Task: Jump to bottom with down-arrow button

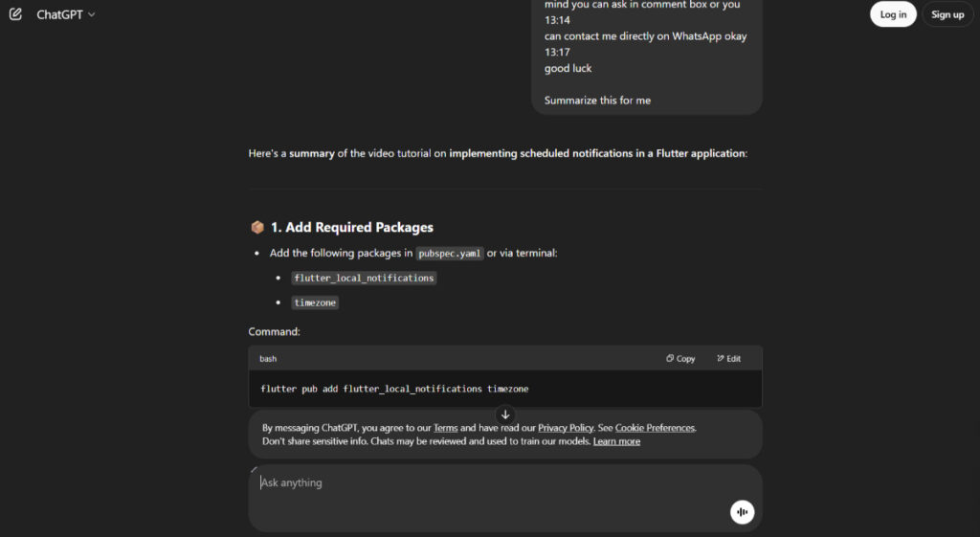Action: 505,414
